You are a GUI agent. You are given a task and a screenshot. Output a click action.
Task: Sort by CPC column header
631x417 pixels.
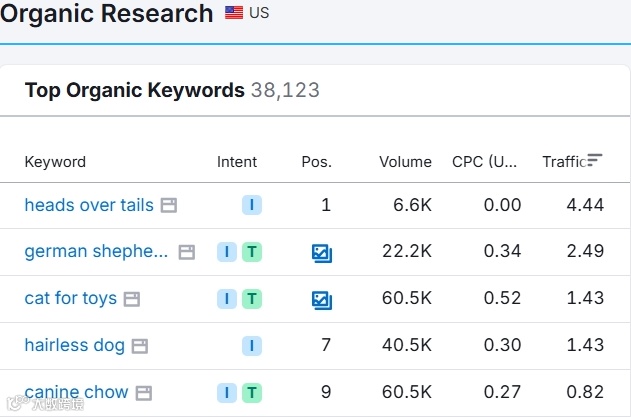[x=484, y=162]
